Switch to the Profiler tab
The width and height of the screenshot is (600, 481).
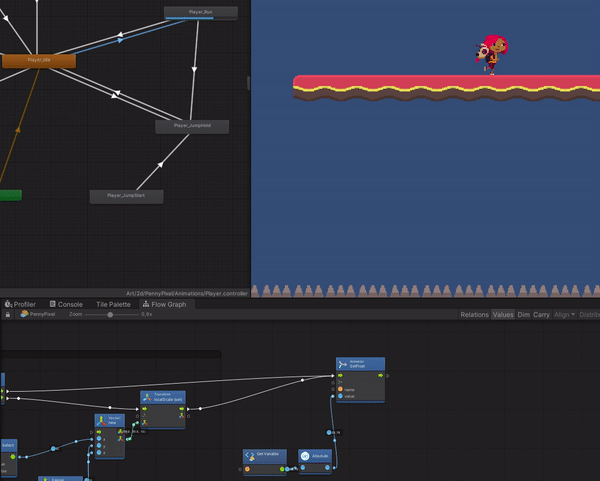tap(24, 304)
